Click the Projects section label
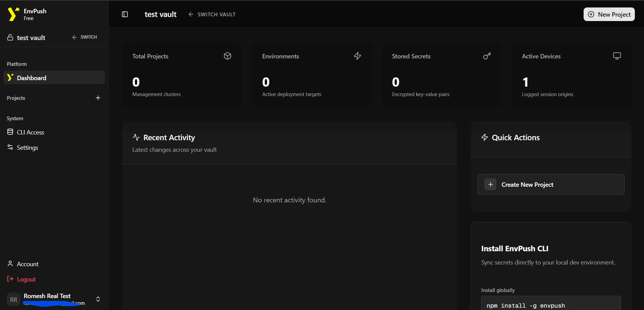This screenshot has width=644, height=310. pos(16,98)
